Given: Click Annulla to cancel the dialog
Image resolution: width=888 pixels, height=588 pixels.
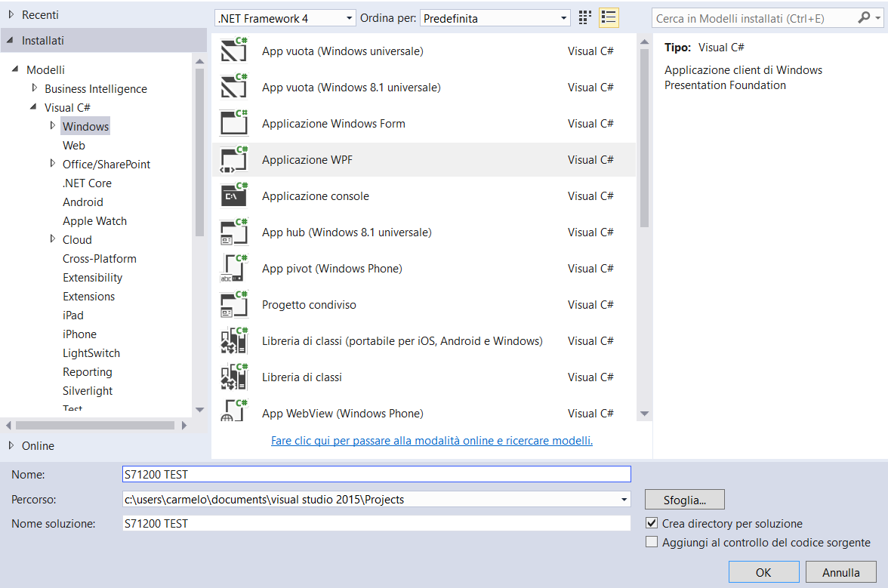Looking at the screenshot, I should point(841,572).
